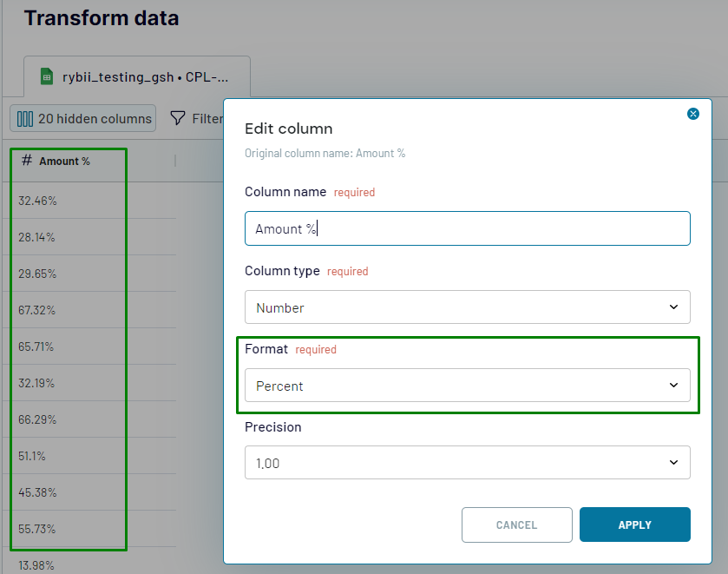This screenshot has width=728, height=574.
Task: Click the # number type icon in header
Action: click(x=27, y=161)
